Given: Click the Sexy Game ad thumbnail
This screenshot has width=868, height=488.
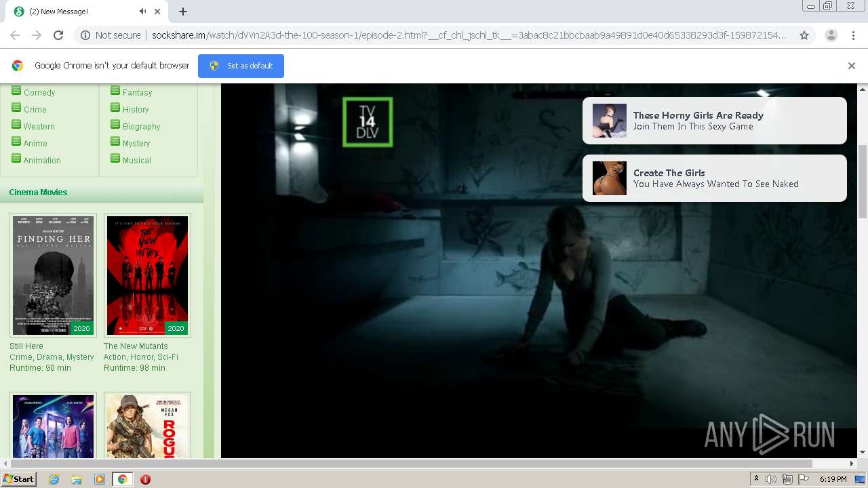Looking at the screenshot, I should coord(609,121).
